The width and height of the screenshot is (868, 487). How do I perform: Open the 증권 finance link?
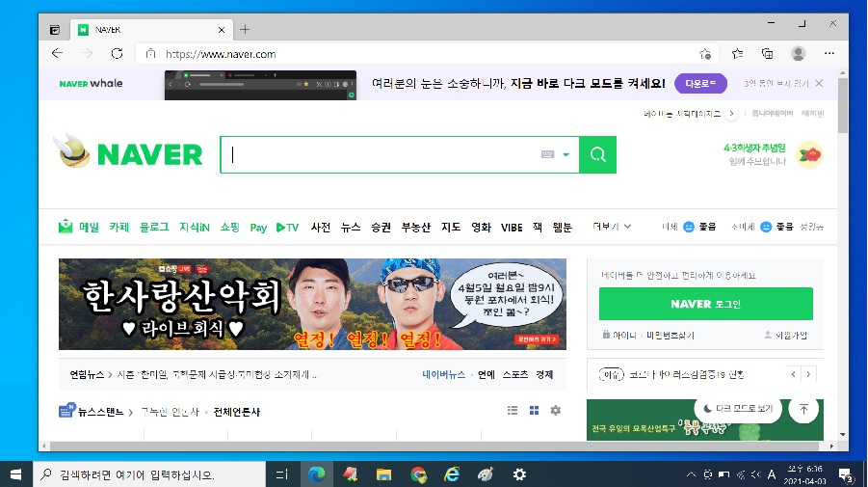[x=381, y=228]
